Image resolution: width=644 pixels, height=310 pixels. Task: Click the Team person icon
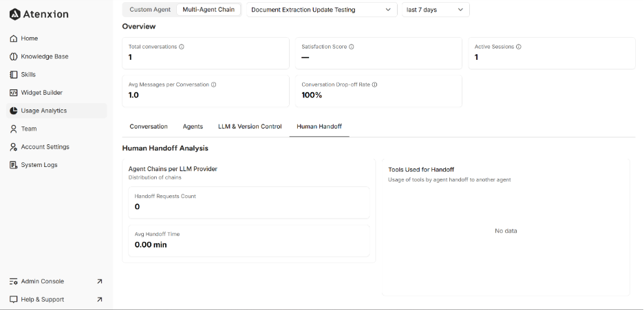[13, 129]
